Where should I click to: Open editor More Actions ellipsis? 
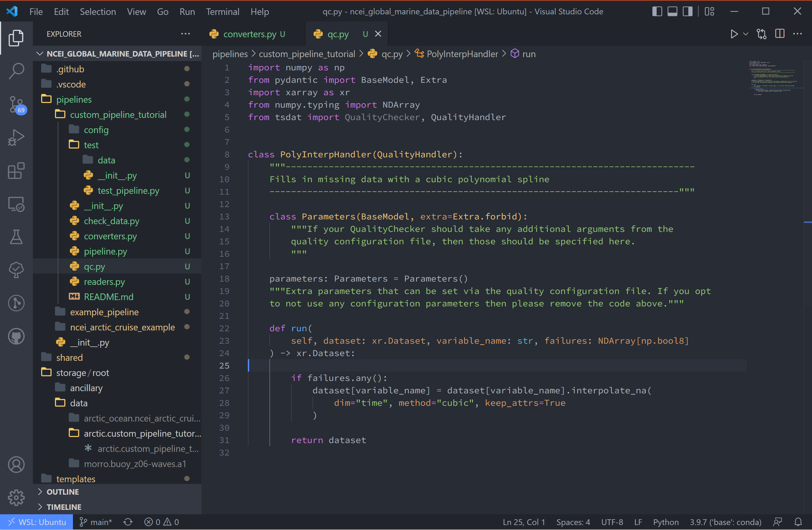point(798,34)
